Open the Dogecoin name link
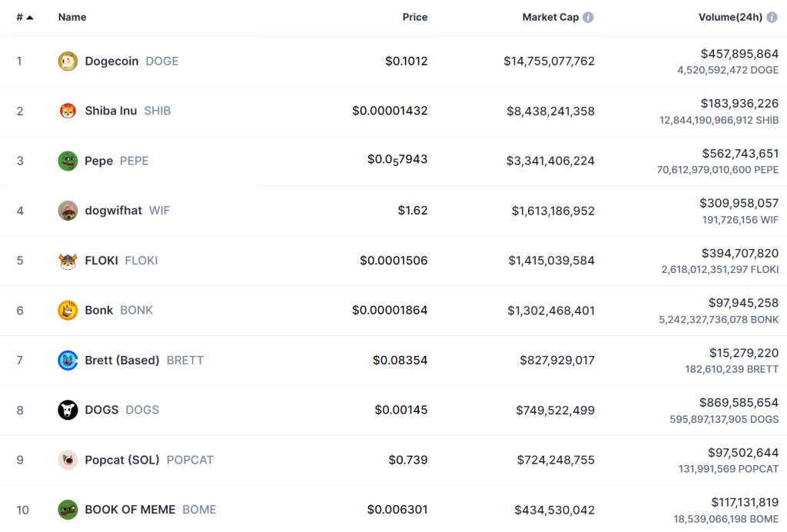 pyautogui.click(x=111, y=62)
